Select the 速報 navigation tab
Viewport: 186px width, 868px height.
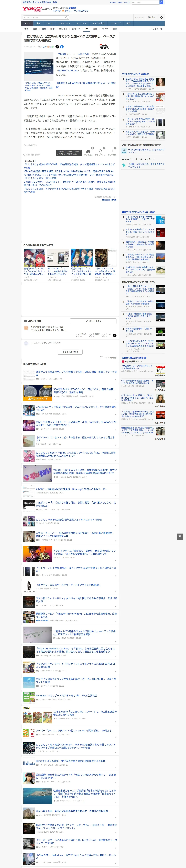point(38,23)
